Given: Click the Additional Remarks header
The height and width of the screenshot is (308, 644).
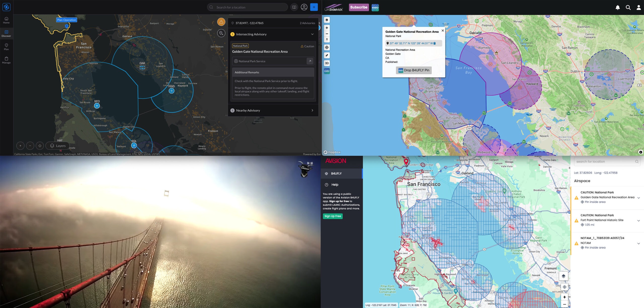Looking at the screenshot, I should (273, 72).
